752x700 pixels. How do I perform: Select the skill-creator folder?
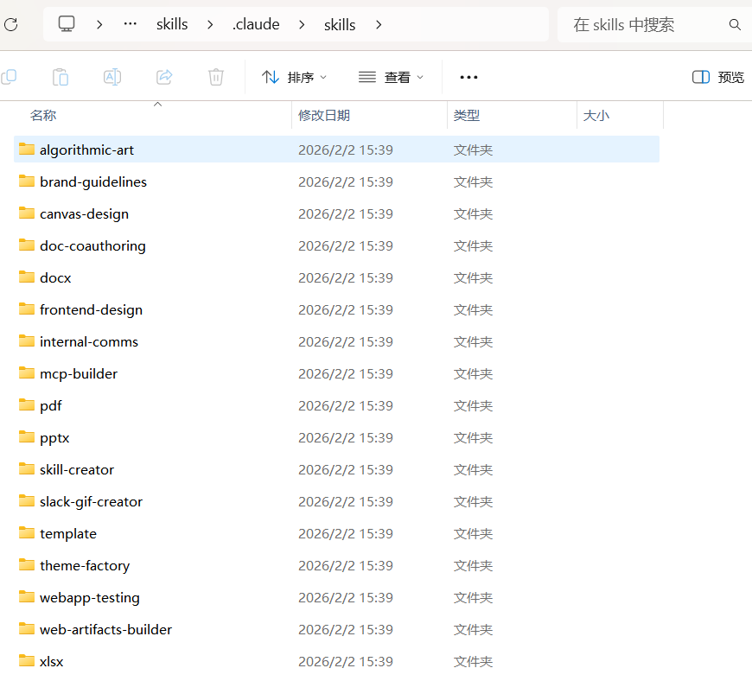[337, 469]
